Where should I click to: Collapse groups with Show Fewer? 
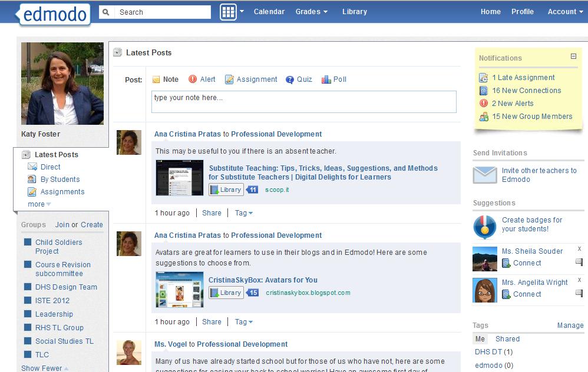pos(45,368)
